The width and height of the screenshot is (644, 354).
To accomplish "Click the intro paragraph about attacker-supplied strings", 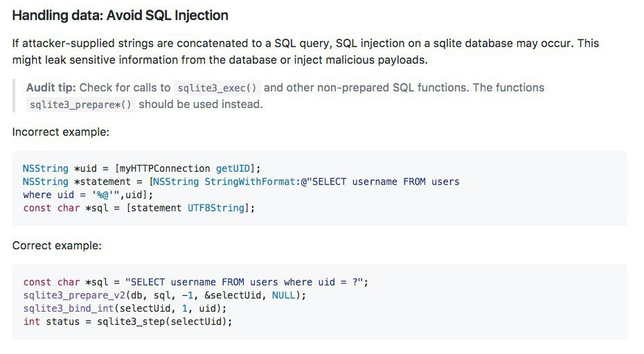I will 305,51.
